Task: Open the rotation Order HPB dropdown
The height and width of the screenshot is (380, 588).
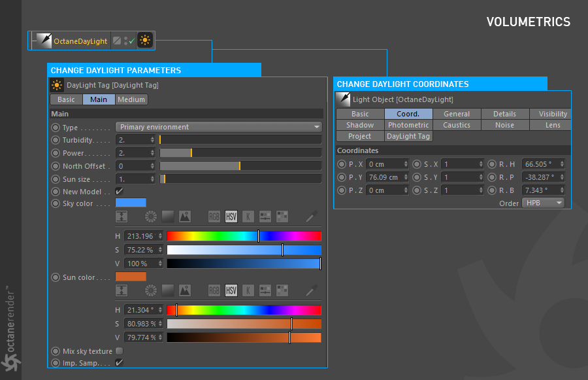Action: click(x=544, y=203)
